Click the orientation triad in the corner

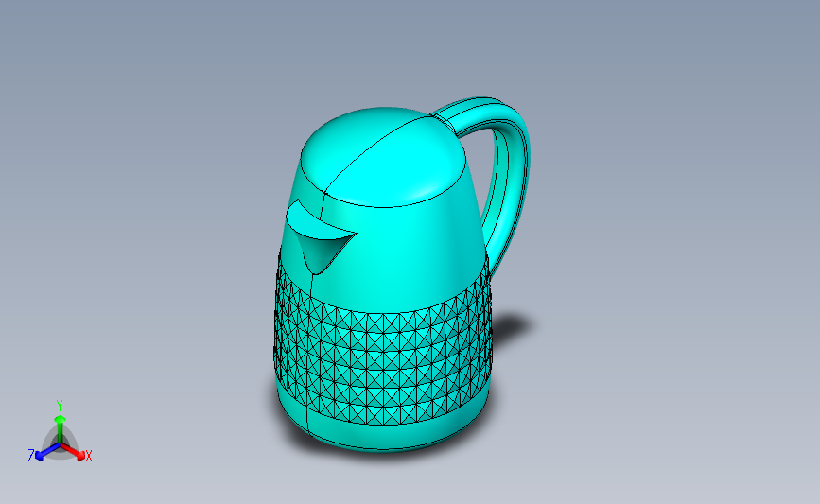click(x=60, y=432)
